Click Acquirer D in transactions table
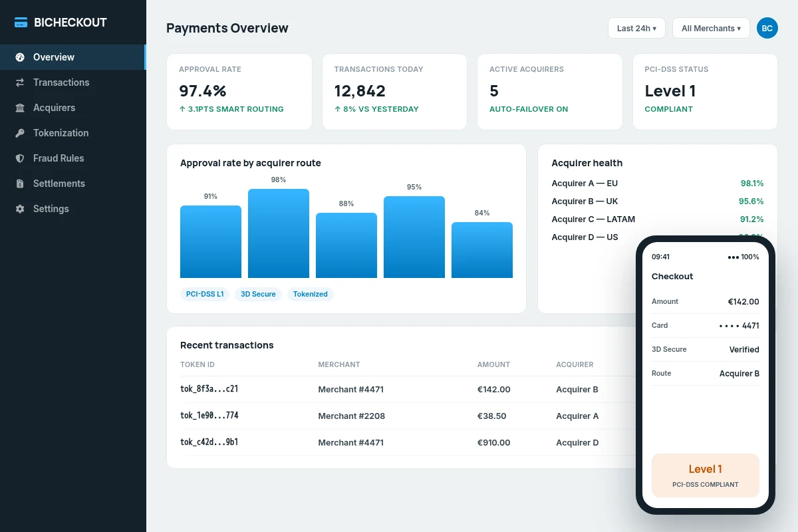 (x=577, y=443)
